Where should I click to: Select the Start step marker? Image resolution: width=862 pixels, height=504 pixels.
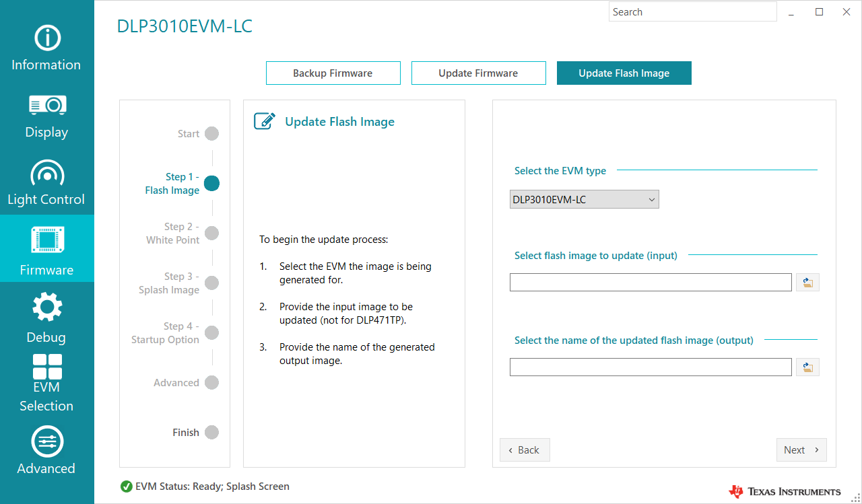[x=211, y=134]
